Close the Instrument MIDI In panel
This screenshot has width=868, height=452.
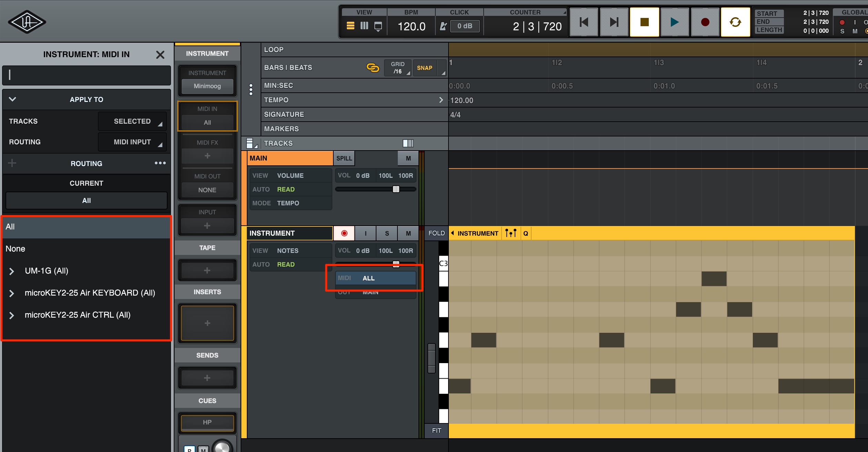[160, 54]
